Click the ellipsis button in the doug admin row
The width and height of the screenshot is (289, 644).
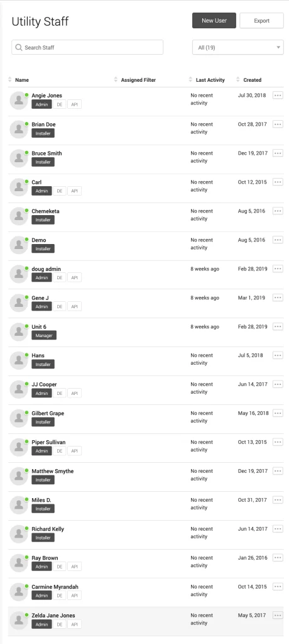tap(278, 269)
